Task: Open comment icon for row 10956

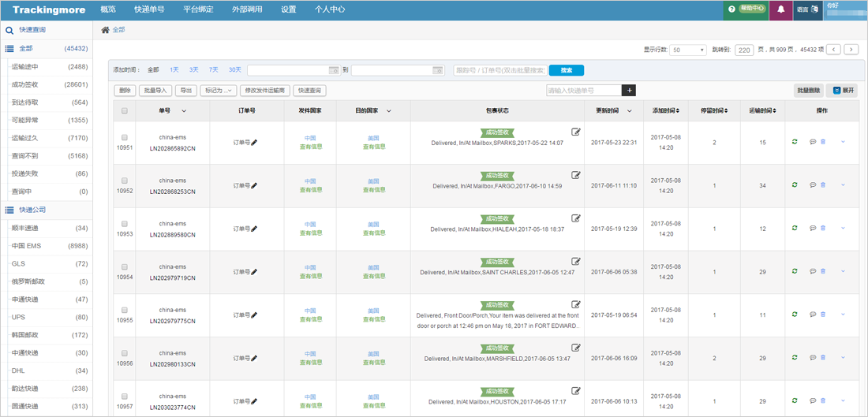Action: pyautogui.click(x=813, y=358)
